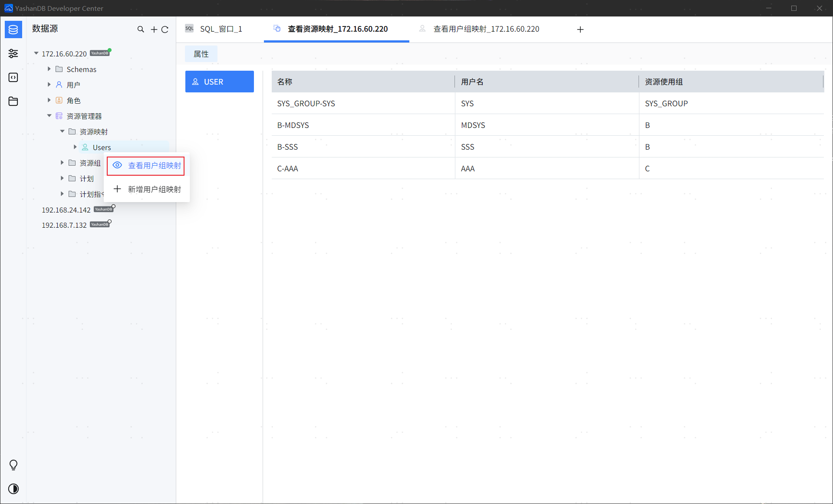Open the 属性 properties tab
The height and width of the screenshot is (504, 833).
pos(201,54)
